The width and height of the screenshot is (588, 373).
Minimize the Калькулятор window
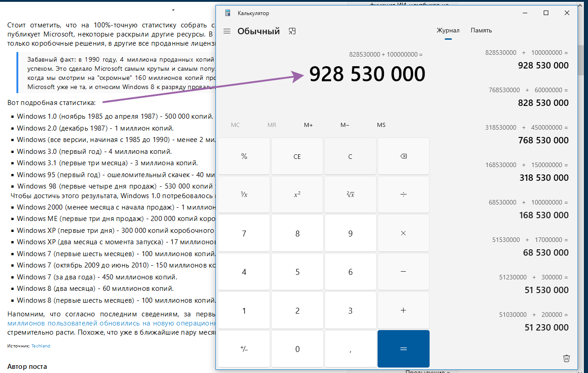pyautogui.click(x=525, y=13)
